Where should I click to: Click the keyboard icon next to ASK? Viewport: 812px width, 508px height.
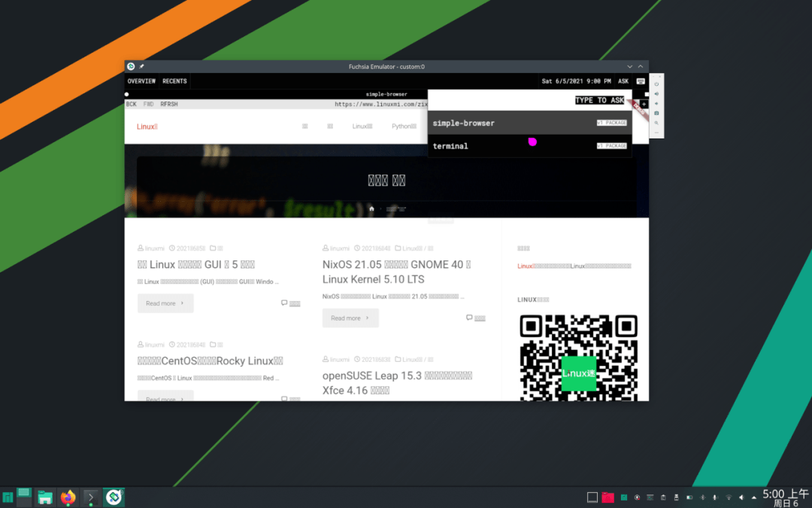pos(639,81)
